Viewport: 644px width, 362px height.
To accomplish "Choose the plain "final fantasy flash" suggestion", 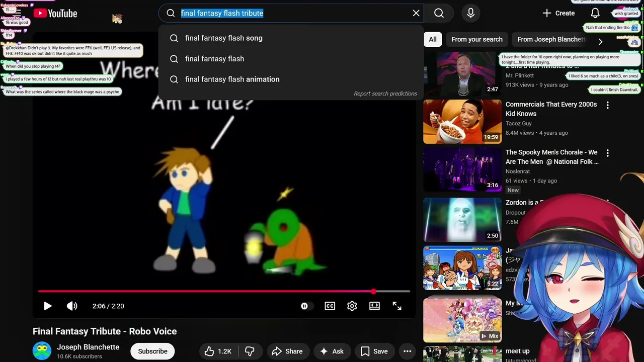I will (x=291, y=59).
